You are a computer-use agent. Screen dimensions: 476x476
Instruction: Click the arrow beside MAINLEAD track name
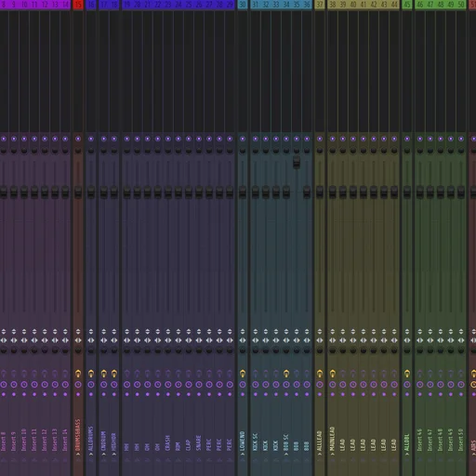click(333, 454)
